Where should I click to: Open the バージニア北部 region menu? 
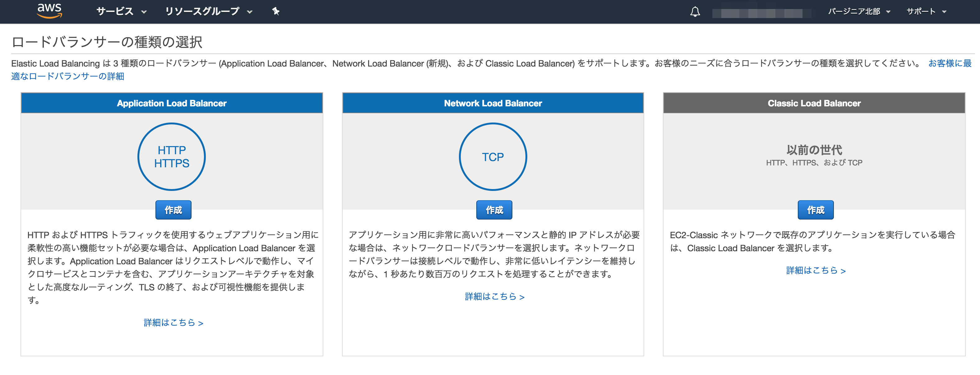(x=859, y=12)
